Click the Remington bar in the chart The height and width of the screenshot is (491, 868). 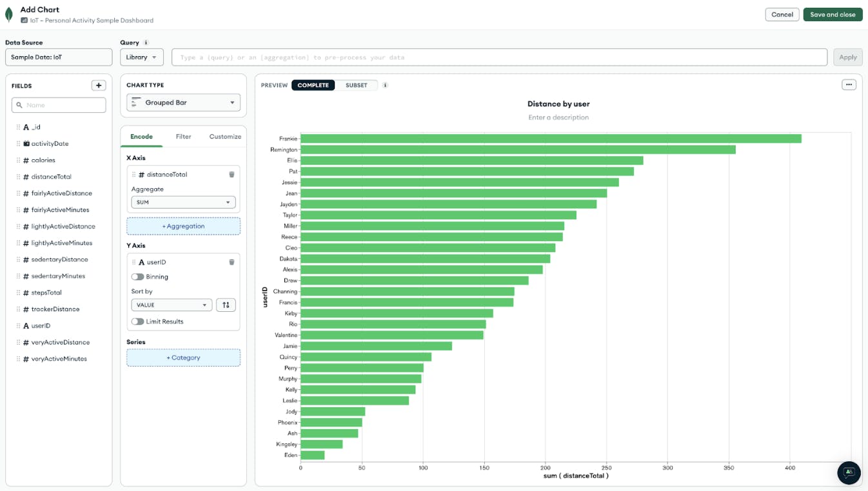pyautogui.click(x=518, y=149)
